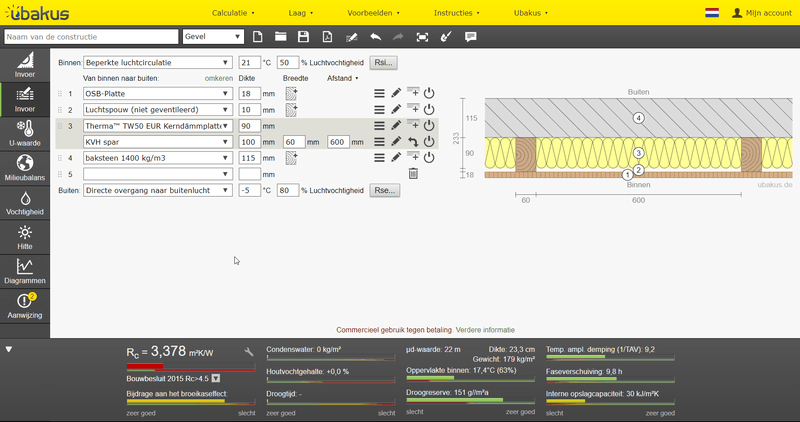This screenshot has width=800, height=422.
Task: Click KVH spar spacing field 600
Action: tap(338, 142)
